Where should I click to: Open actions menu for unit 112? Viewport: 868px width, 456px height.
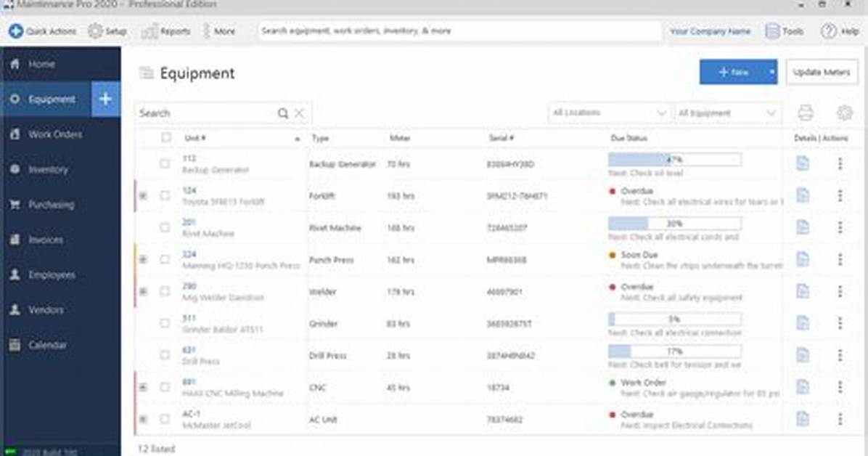coord(840,163)
